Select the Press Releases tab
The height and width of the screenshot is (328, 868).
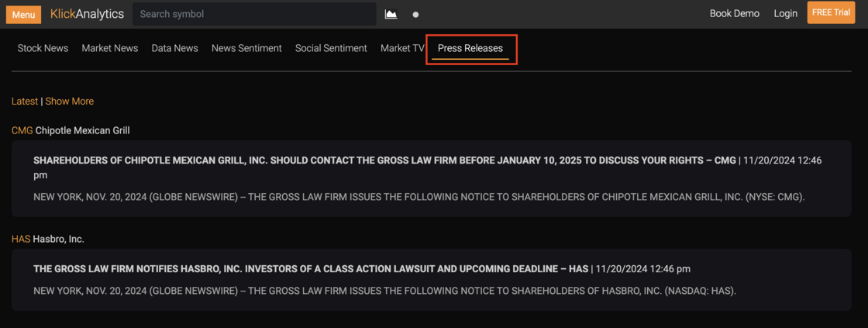[x=470, y=48]
